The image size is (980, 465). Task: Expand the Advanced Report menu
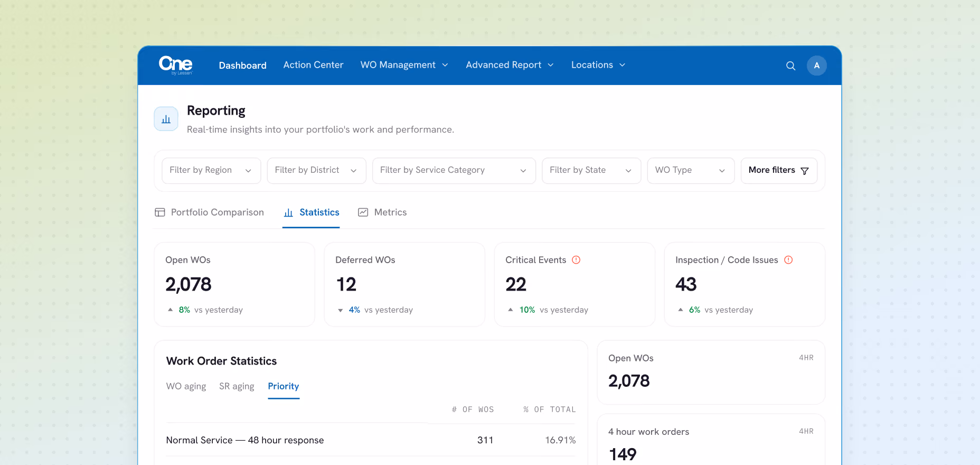pyautogui.click(x=510, y=65)
